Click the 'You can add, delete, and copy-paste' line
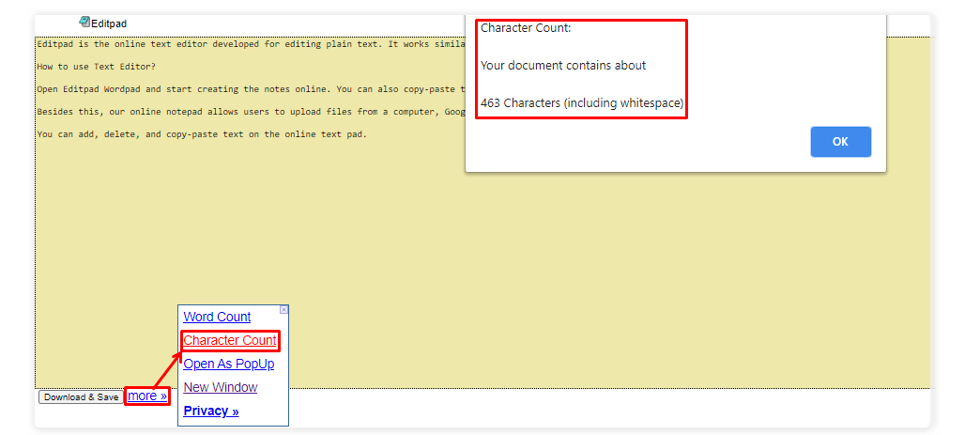Screen dimensions: 980x435 coord(202,134)
